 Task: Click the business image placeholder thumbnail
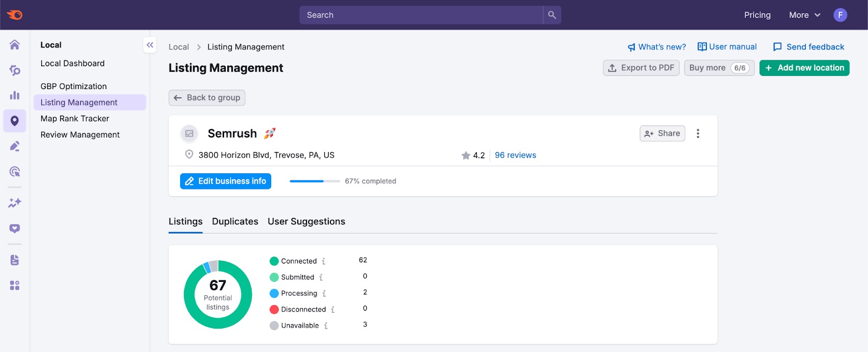[189, 134]
